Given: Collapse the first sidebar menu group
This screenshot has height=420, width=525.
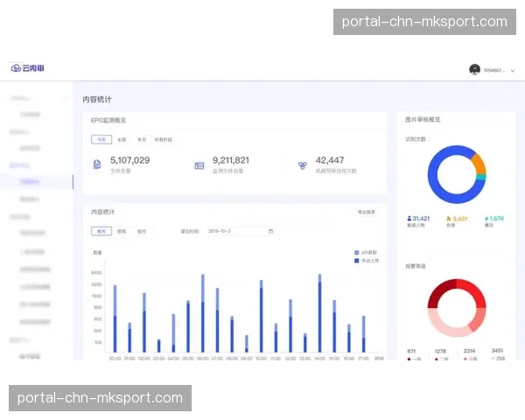Looking at the screenshot, I should tap(63, 99).
